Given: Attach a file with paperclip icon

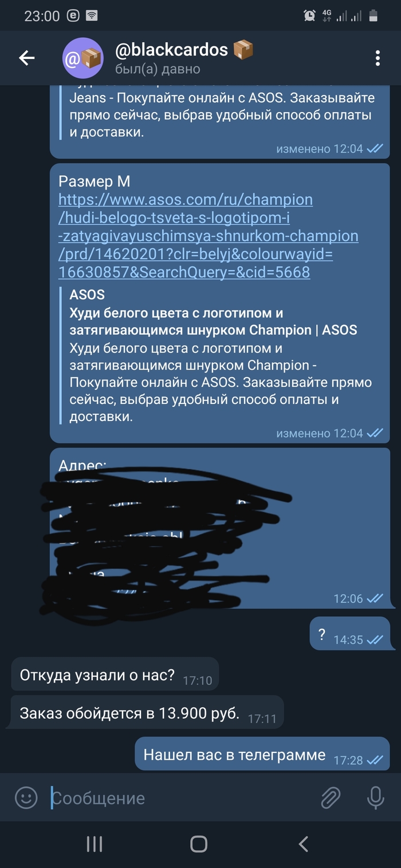Looking at the screenshot, I should coord(331,798).
